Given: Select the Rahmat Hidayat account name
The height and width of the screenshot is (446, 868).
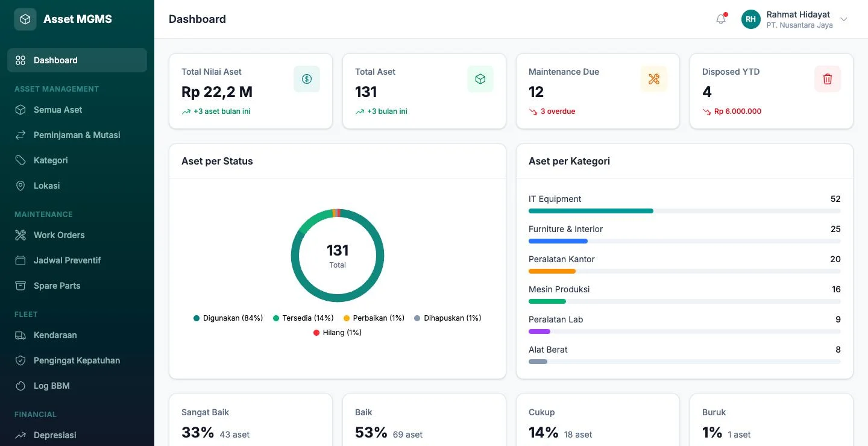Looking at the screenshot, I should coord(798,14).
